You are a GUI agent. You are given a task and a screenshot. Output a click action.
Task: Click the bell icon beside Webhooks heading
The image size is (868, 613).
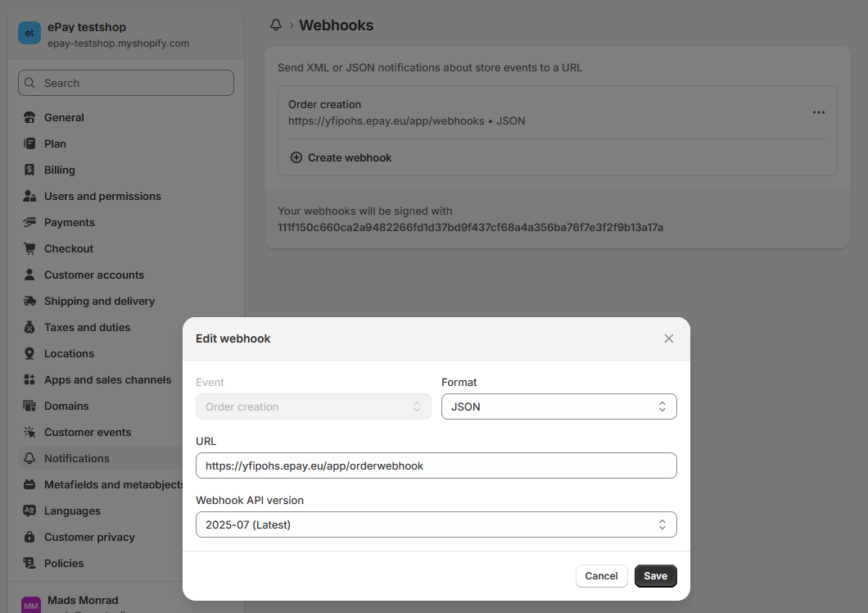pyautogui.click(x=276, y=25)
